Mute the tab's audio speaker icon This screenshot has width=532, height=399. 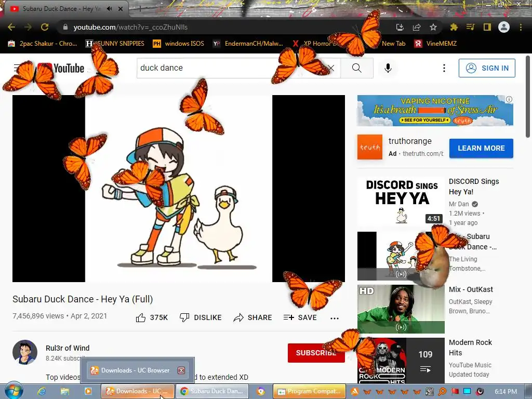109,9
